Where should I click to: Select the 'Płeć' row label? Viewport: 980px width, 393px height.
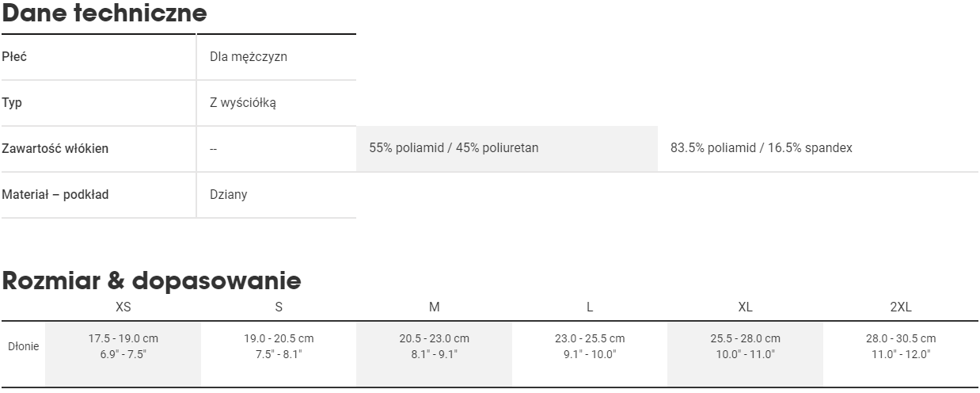click(14, 57)
